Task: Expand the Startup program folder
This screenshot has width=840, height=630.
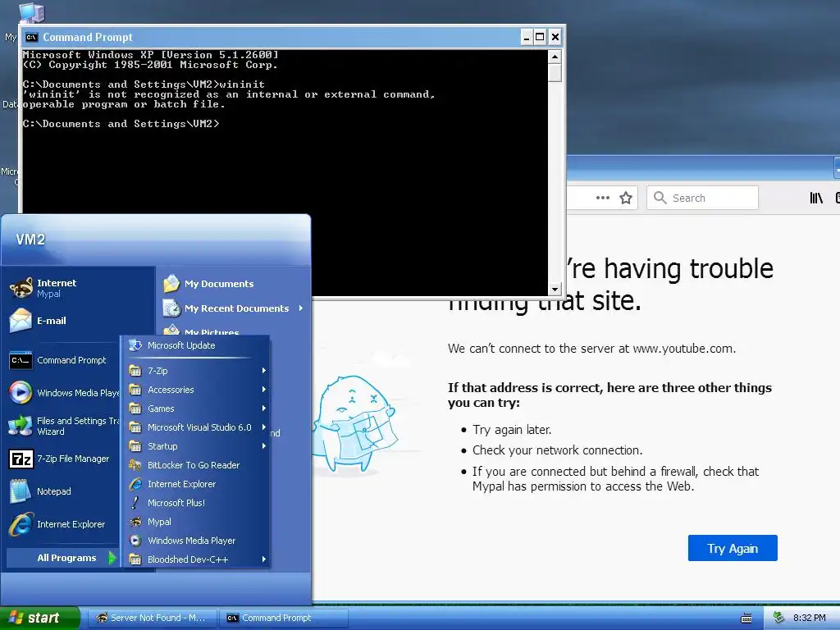Action: [x=197, y=446]
